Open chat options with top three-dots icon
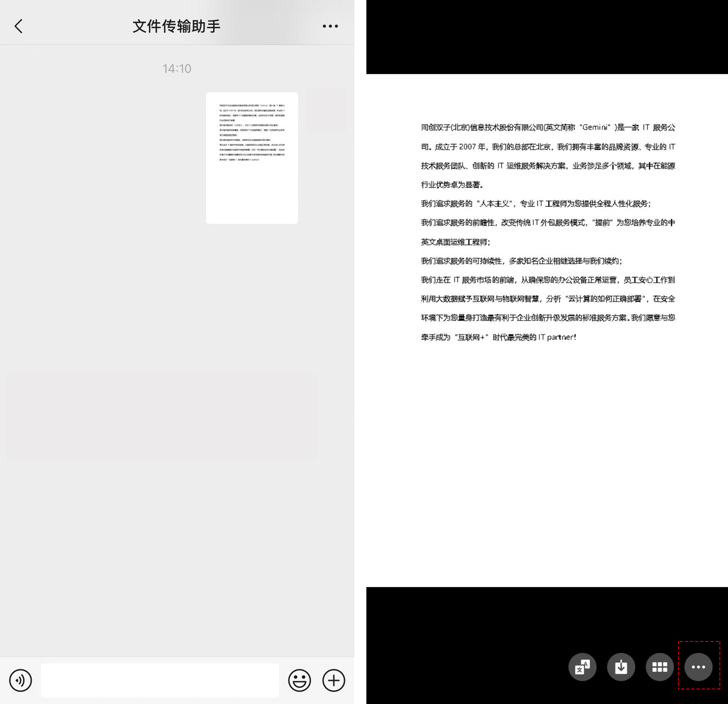 coord(330,26)
